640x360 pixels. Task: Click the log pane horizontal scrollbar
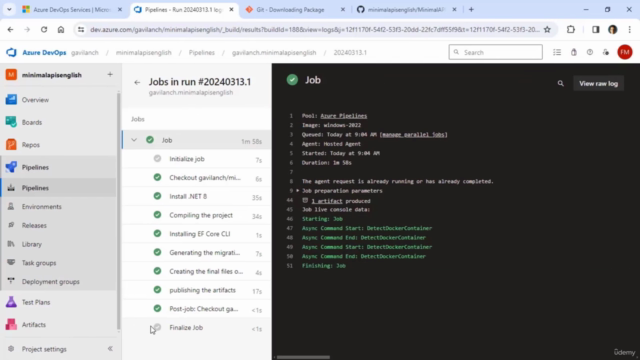click(303, 357)
